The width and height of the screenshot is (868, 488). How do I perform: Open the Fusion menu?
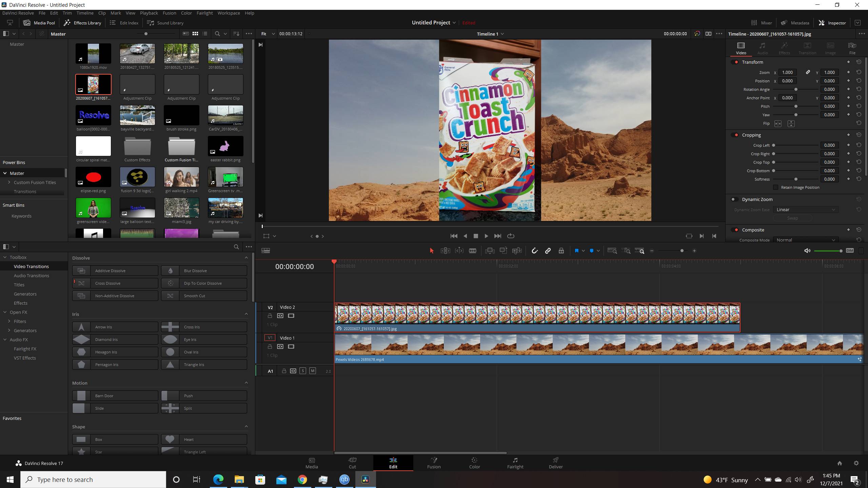click(x=169, y=13)
